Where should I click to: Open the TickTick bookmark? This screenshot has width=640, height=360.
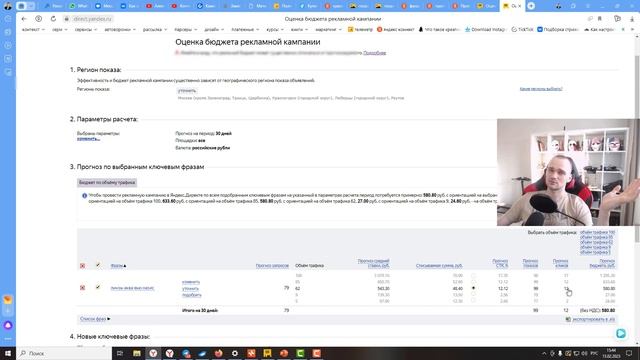522,29
